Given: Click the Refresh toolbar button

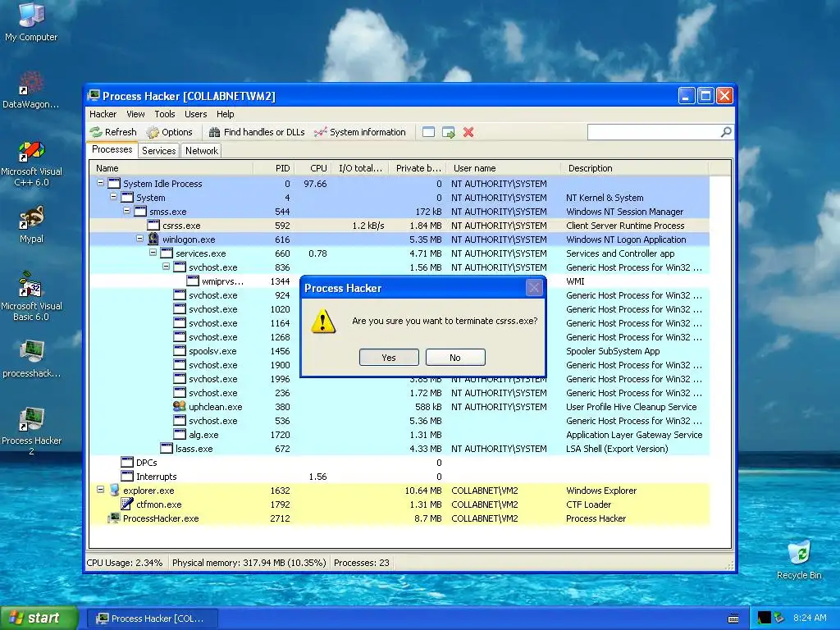Looking at the screenshot, I should 113,132.
